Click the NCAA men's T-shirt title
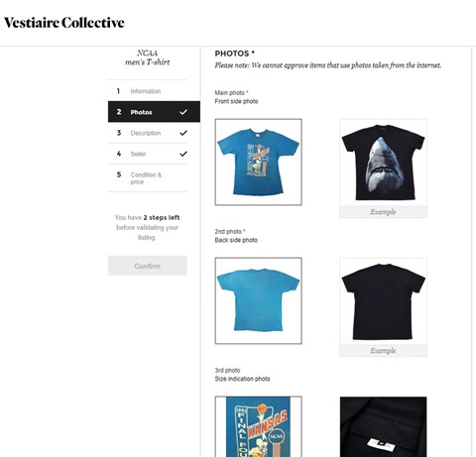The width and height of the screenshot is (476, 457). [x=148, y=57]
